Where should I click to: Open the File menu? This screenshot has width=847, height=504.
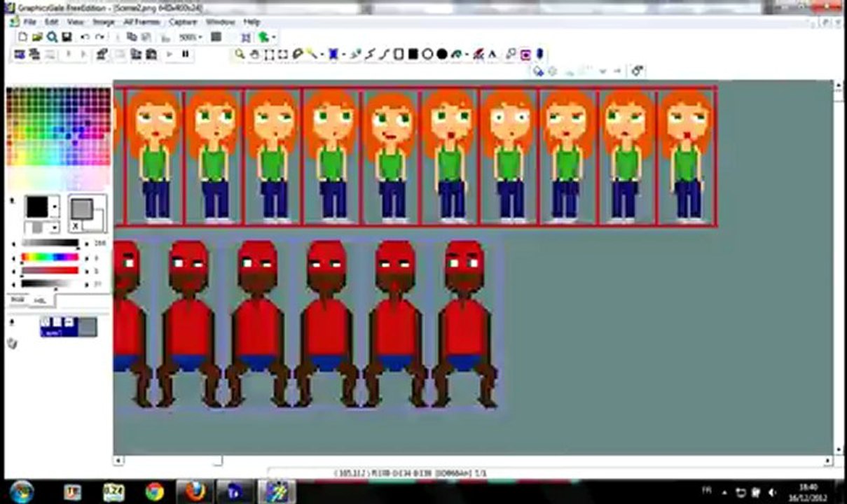[29, 22]
